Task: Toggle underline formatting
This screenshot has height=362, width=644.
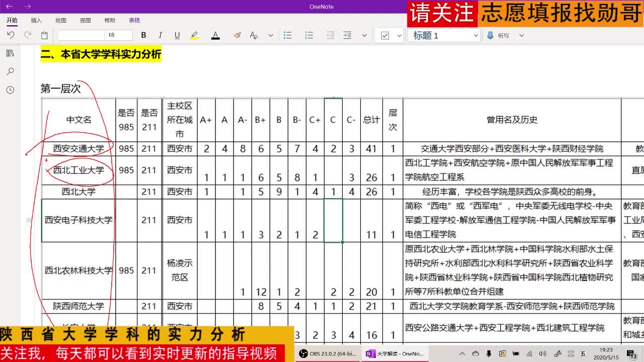Action: pyautogui.click(x=177, y=35)
